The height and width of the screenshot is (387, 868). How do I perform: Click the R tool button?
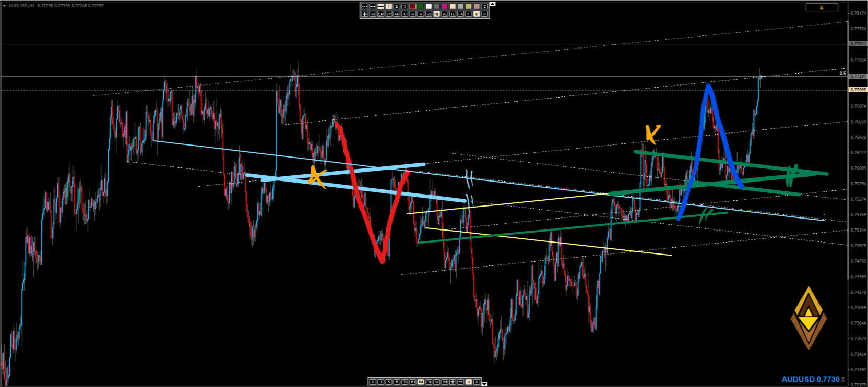tap(413, 14)
